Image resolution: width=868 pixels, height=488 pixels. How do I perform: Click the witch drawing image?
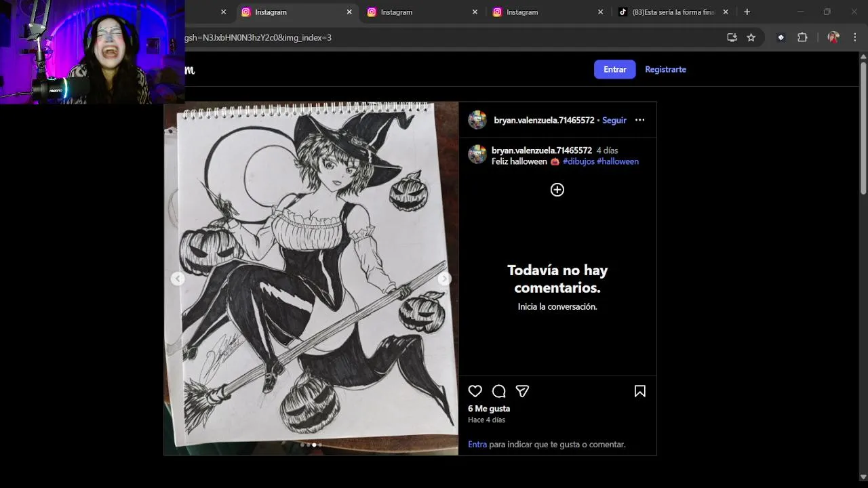tap(311, 279)
